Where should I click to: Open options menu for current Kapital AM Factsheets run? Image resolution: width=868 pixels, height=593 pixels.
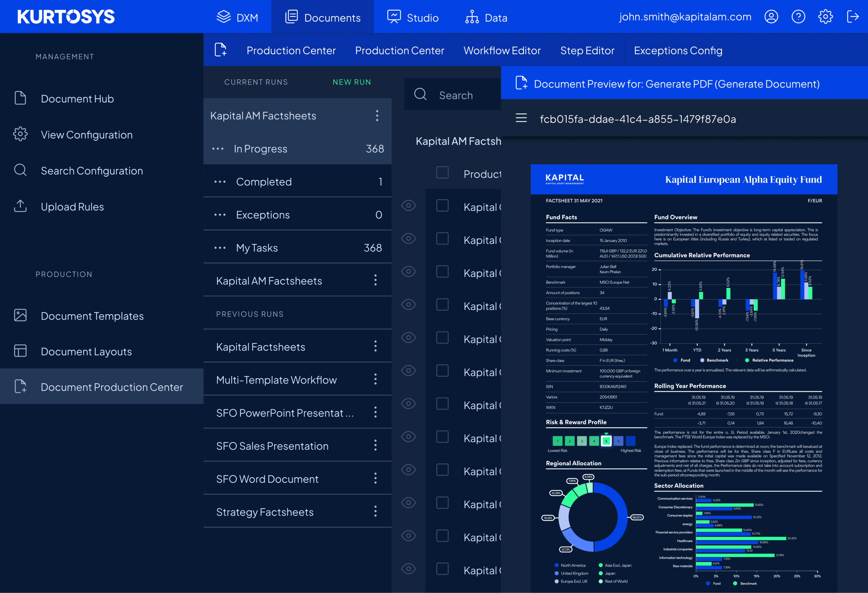point(377,116)
